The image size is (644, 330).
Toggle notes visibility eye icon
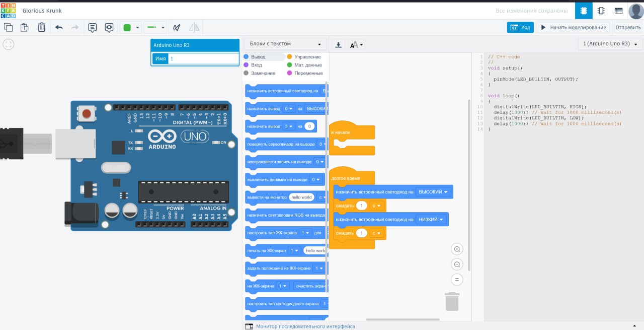(109, 28)
